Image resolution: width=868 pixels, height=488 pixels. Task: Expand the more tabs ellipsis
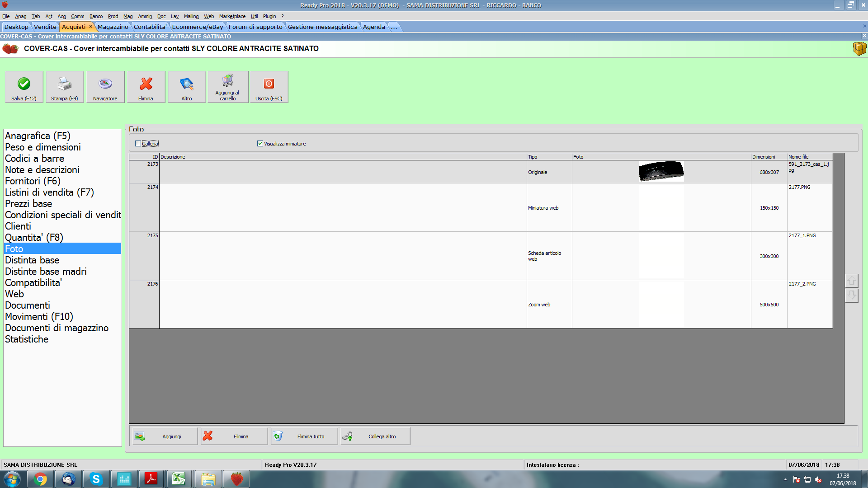pos(394,27)
